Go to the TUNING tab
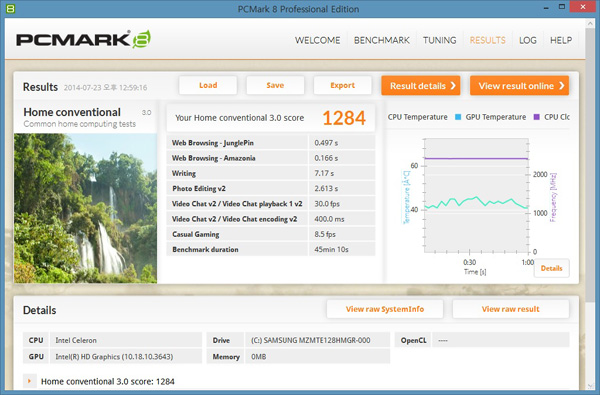 pos(439,40)
